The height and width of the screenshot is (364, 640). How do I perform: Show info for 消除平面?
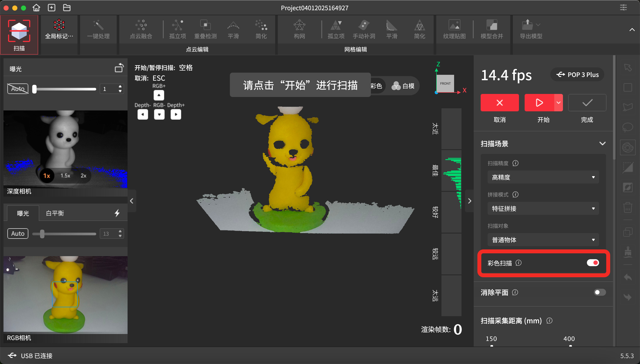tap(515, 292)
